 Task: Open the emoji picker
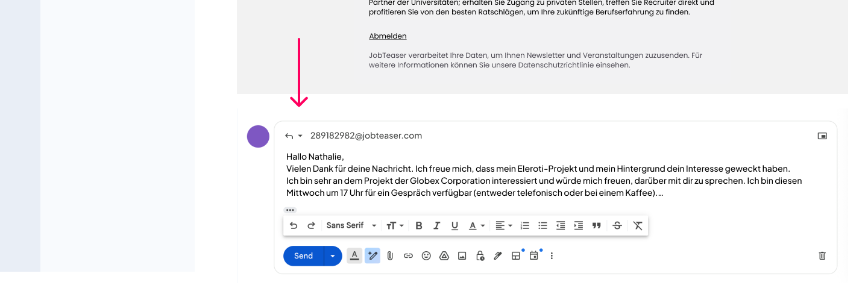click(426, 255)
